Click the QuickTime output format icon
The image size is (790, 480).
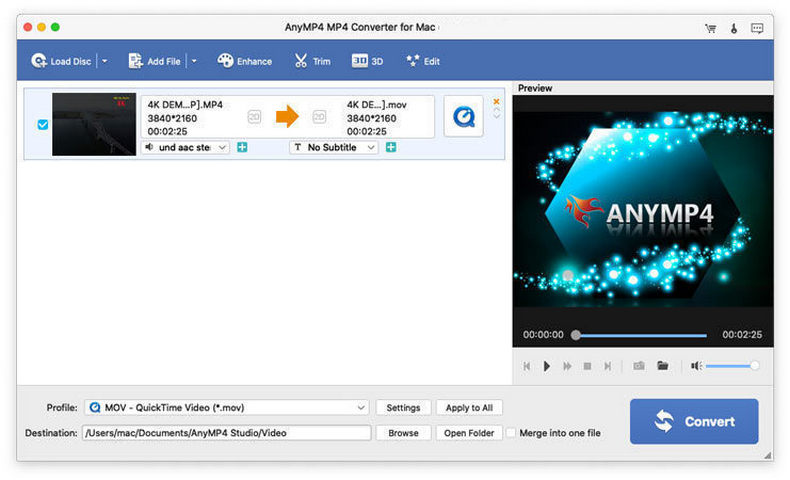[463, 117]
